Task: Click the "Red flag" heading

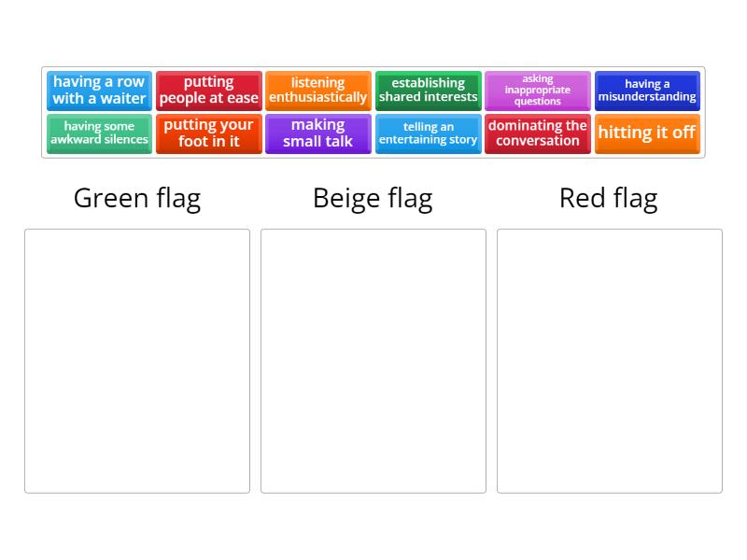Action: 609,198
